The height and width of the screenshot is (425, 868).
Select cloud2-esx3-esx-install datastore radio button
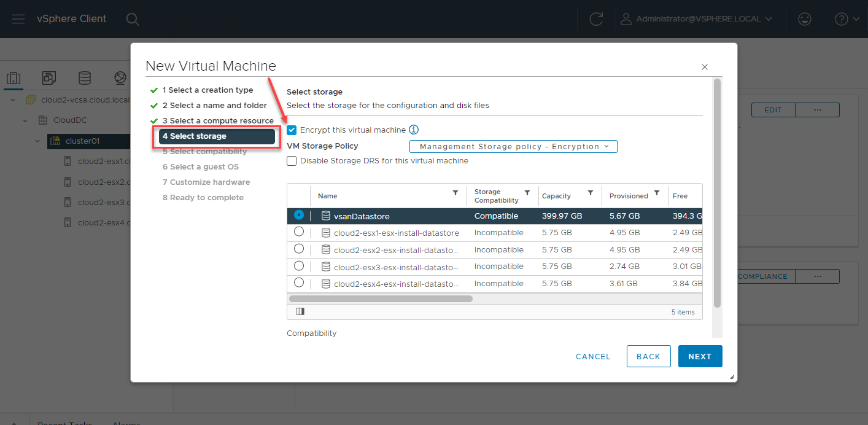point(299,266)
